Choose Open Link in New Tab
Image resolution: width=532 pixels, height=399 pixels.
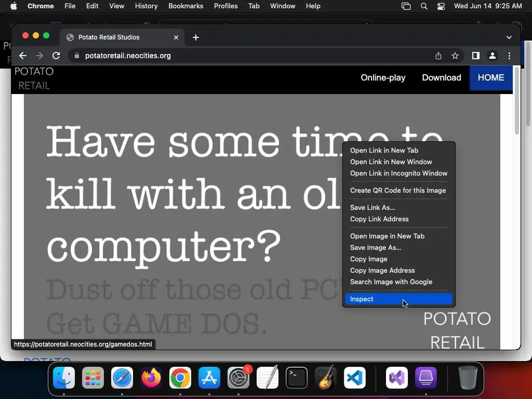pyautogui.click(x=398, y=150)
